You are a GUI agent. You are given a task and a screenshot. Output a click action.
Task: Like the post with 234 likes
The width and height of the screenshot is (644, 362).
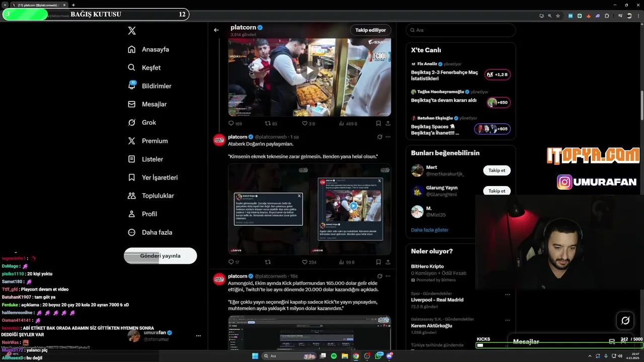pyautogui.click(x=309, y=262)
